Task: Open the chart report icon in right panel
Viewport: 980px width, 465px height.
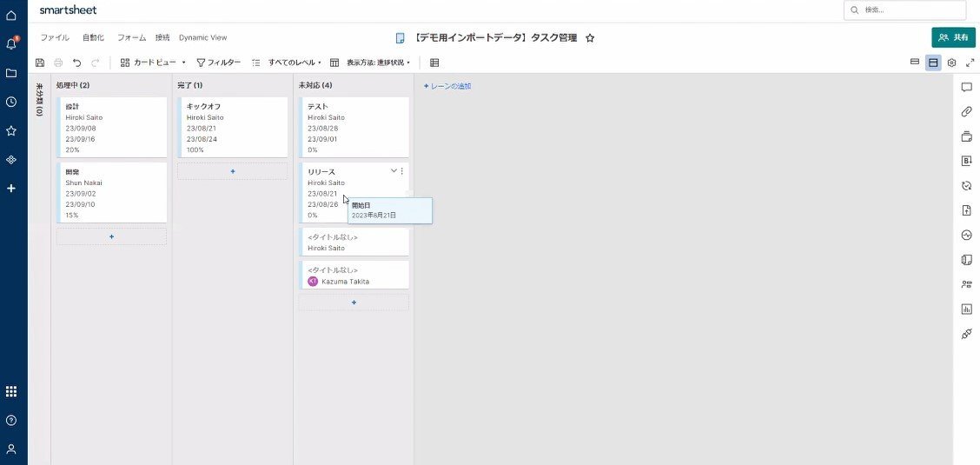Action: (x=967, y=309)
